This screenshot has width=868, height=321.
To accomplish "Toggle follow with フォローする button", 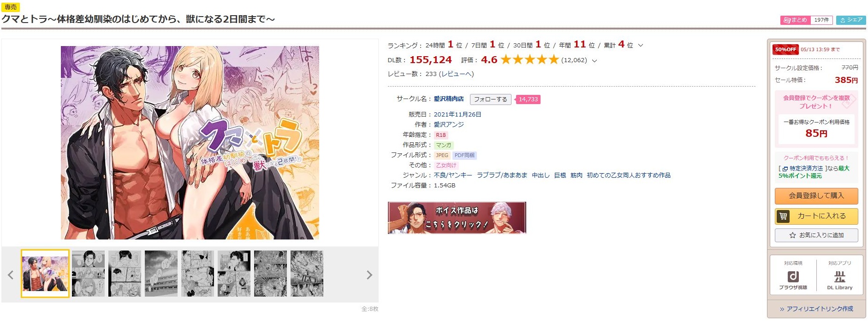I will (x=490, y=99).
